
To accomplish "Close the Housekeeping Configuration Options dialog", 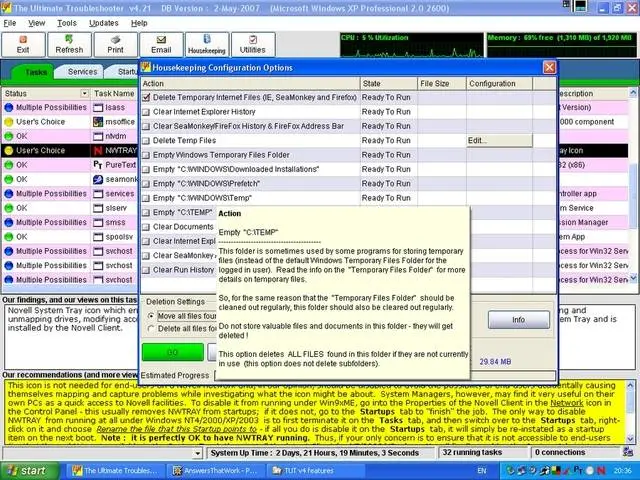I will point(549,67).
